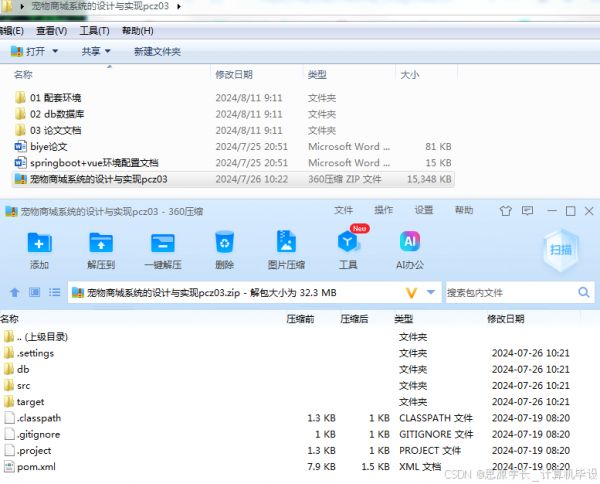Open the 文件 menu in 360压缩
The height and width of the screenshot is (484, 600).
343,210
